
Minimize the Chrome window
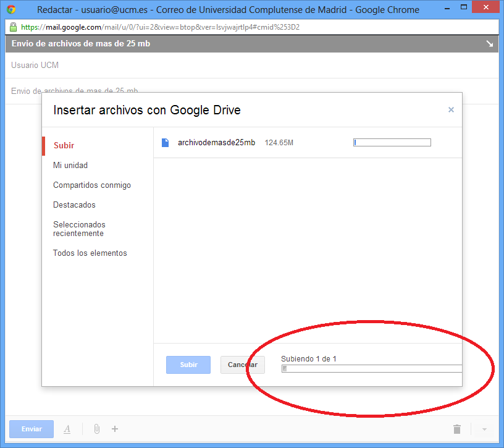click(x=447, y=9)
